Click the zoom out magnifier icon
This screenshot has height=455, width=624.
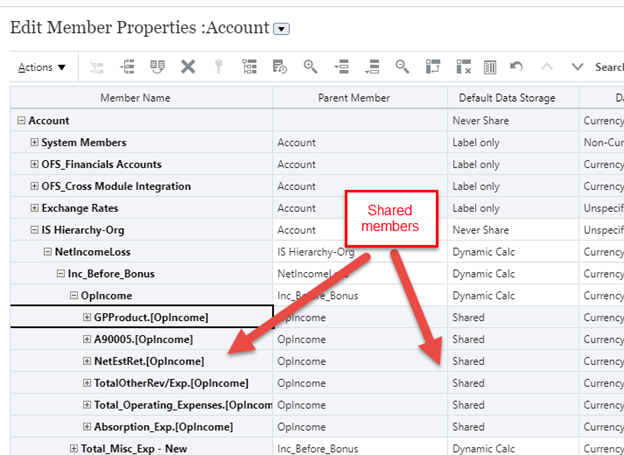click(402, 67)
